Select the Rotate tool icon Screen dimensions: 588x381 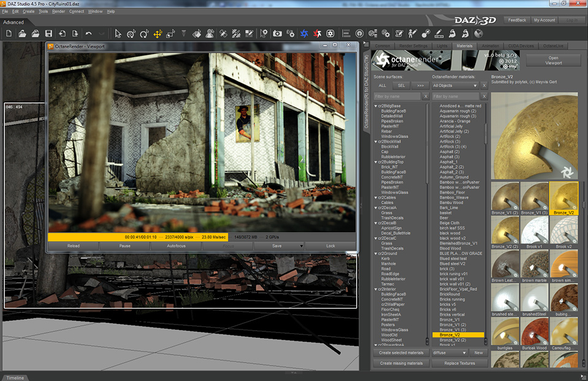coord(144,33)
